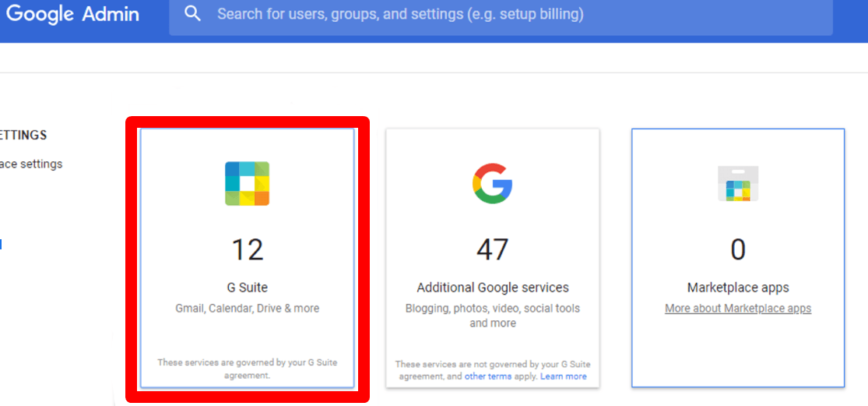The height and width of the screenshot is (406, 868).
Task: Click Blogging, photos, video, social tools text
Action: click(493, 315)
